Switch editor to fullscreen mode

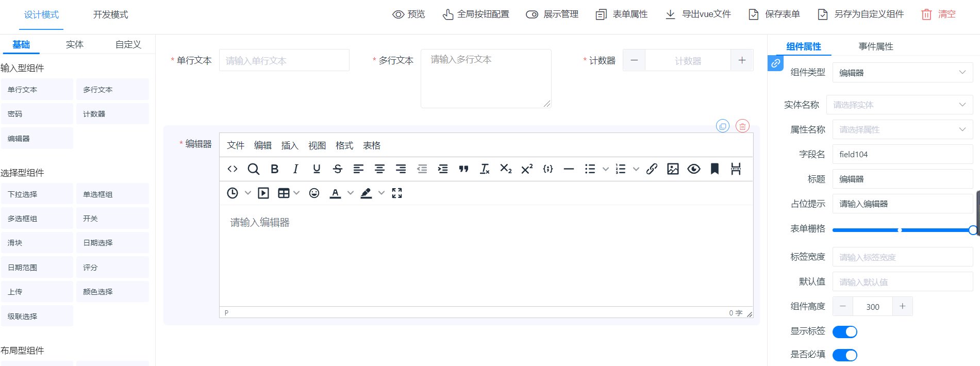click(x=397, y=193)
